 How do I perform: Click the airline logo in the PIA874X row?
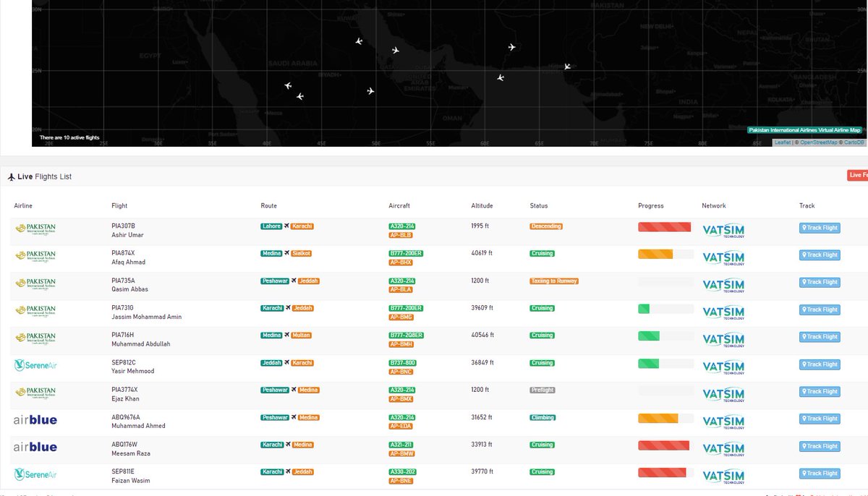35,256
